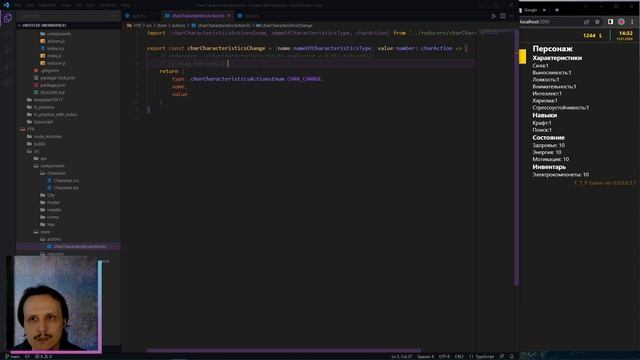640x360 pixels.
Task: Click the 1244 currency counter
Action: pyautogui.click(x=589, y=36)
